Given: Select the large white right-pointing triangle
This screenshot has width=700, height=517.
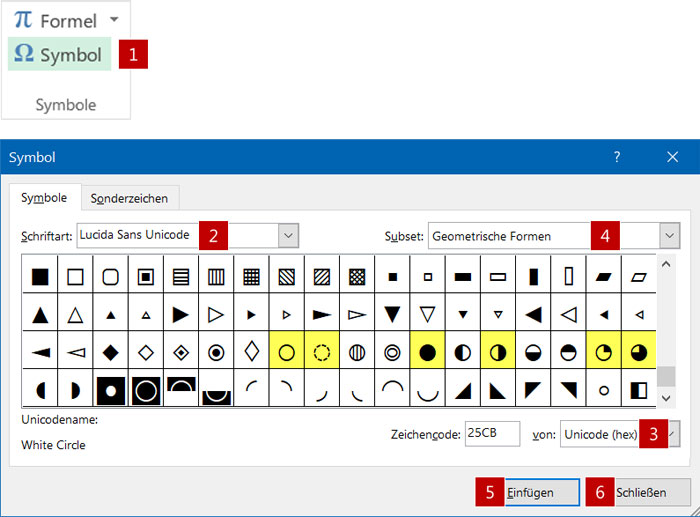Looking at the screenshot, I should [x=216, y=315].
